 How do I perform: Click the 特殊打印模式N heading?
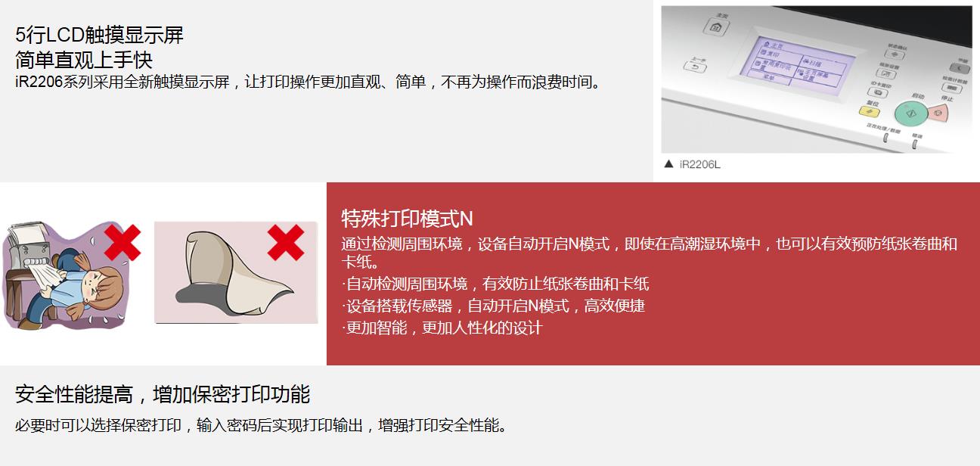click(x=408, y=219)
